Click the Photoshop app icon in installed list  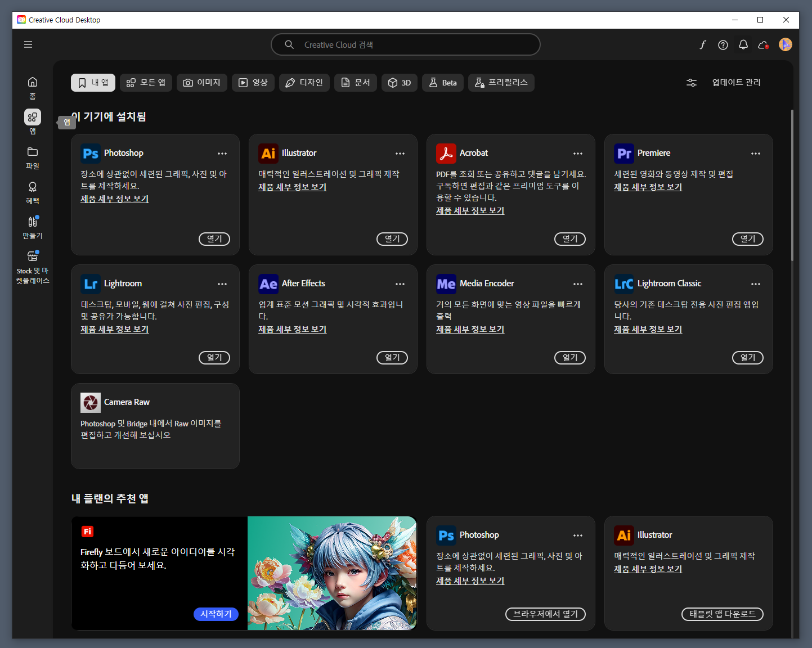[91, 153]
